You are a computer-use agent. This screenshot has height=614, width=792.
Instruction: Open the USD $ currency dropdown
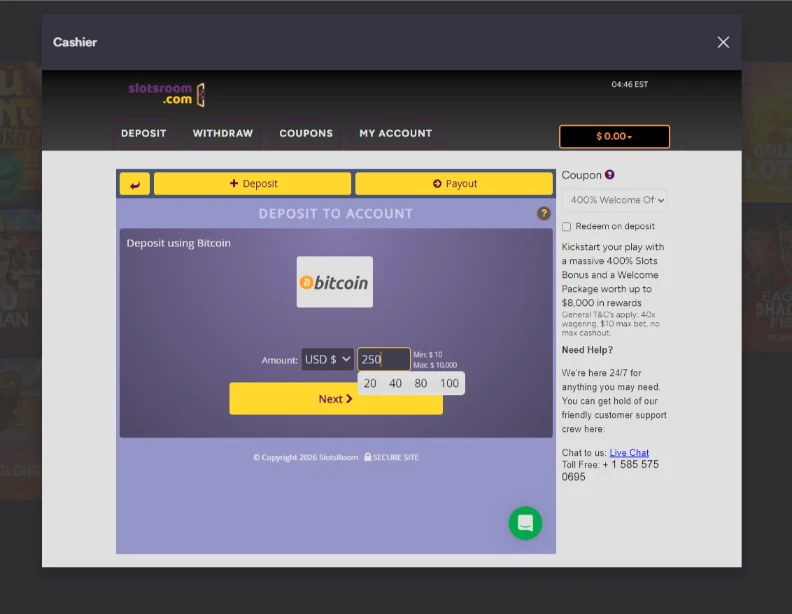[328, 359]
